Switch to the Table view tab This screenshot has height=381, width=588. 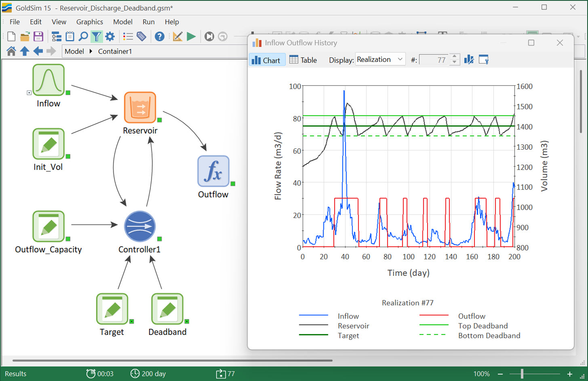tap(303, 60)
